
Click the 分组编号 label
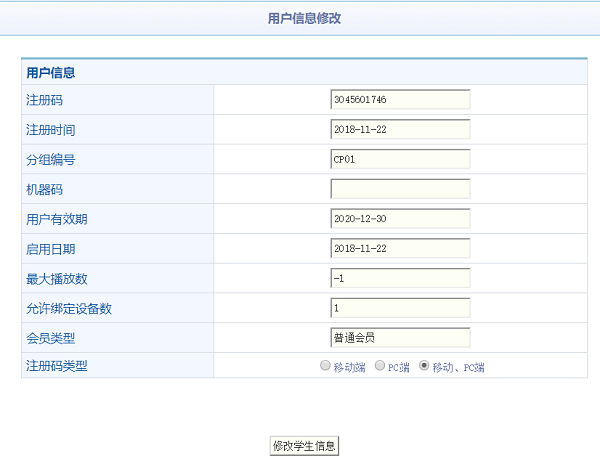(51, 160)
